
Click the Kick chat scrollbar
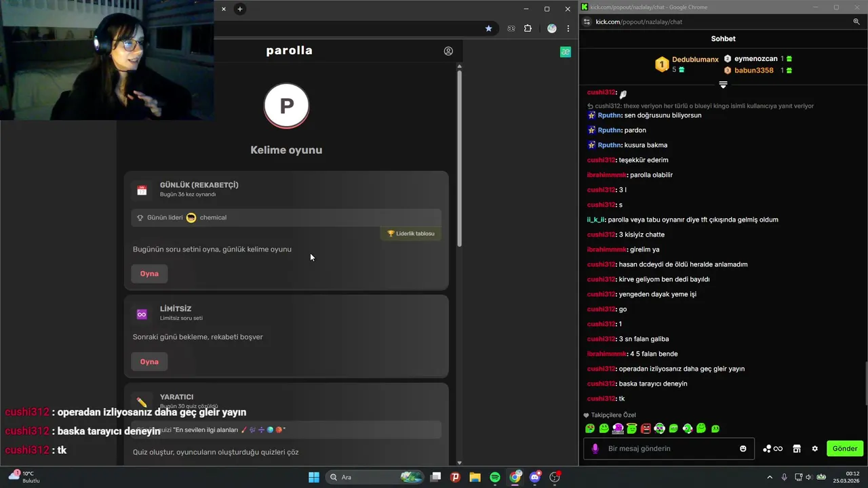point(865,384)
